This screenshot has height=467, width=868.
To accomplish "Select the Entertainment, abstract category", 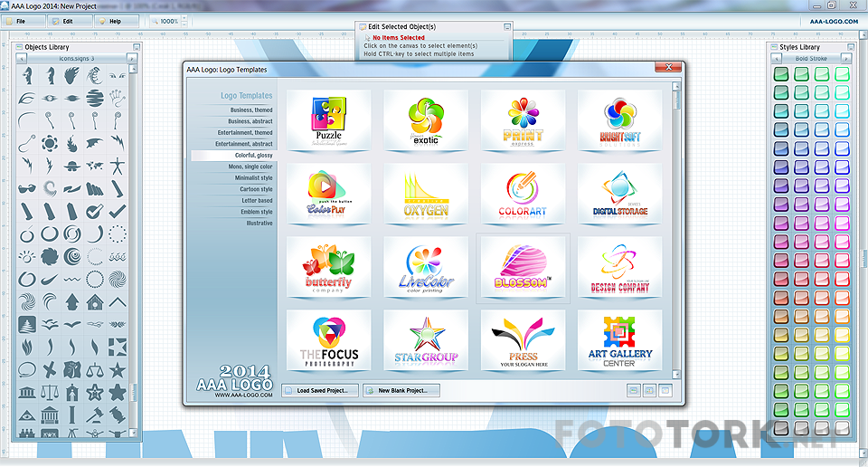I will [243, 144].
